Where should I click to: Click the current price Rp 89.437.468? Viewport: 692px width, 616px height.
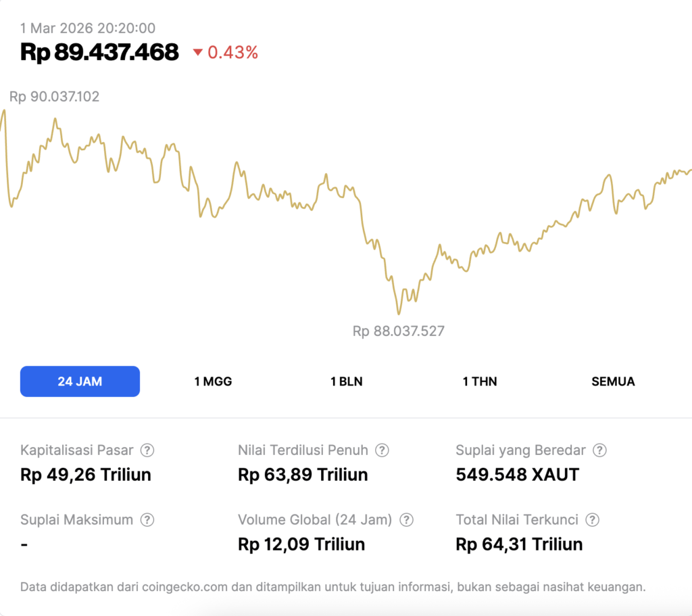tap(99, 52)
